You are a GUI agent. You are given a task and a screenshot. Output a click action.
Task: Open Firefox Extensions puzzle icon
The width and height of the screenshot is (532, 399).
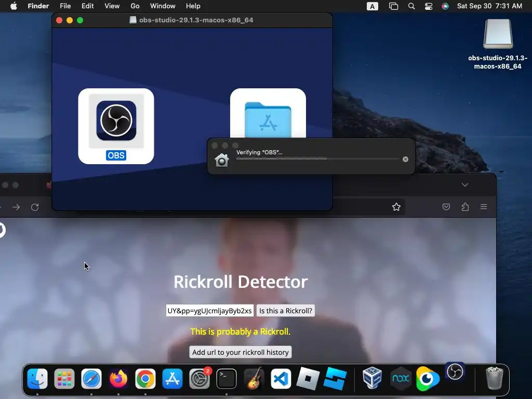coord(465,207)
